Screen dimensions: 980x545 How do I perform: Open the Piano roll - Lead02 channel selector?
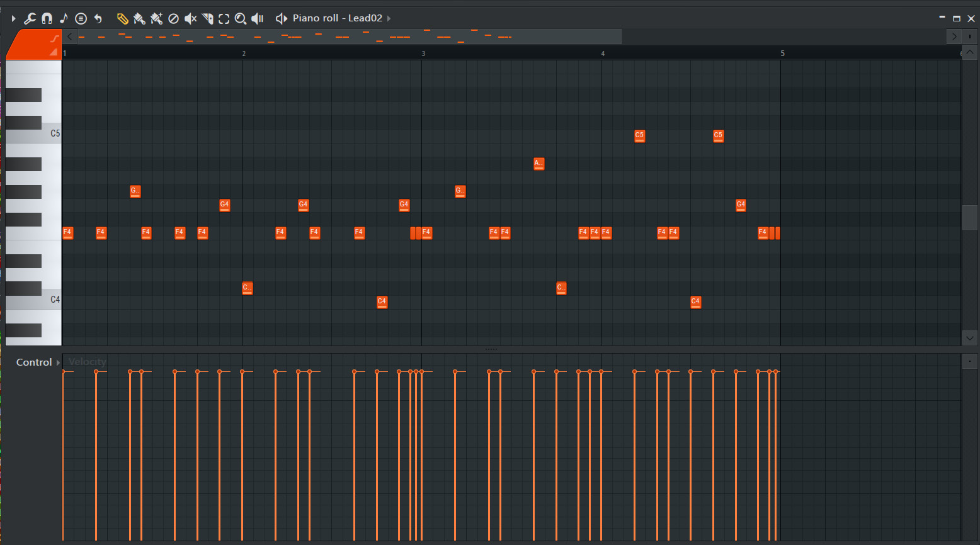[338, 18]
